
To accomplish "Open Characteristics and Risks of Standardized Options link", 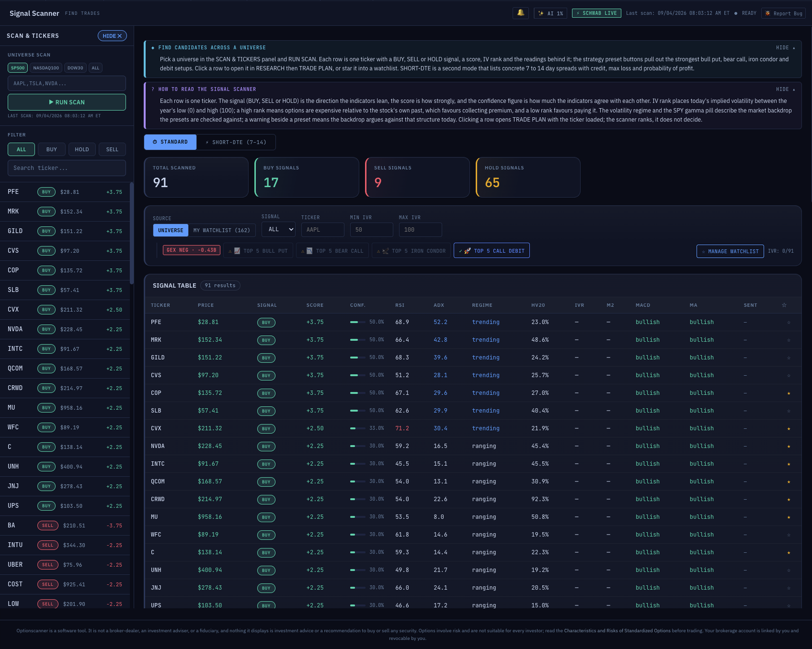I will click(617, 631).
